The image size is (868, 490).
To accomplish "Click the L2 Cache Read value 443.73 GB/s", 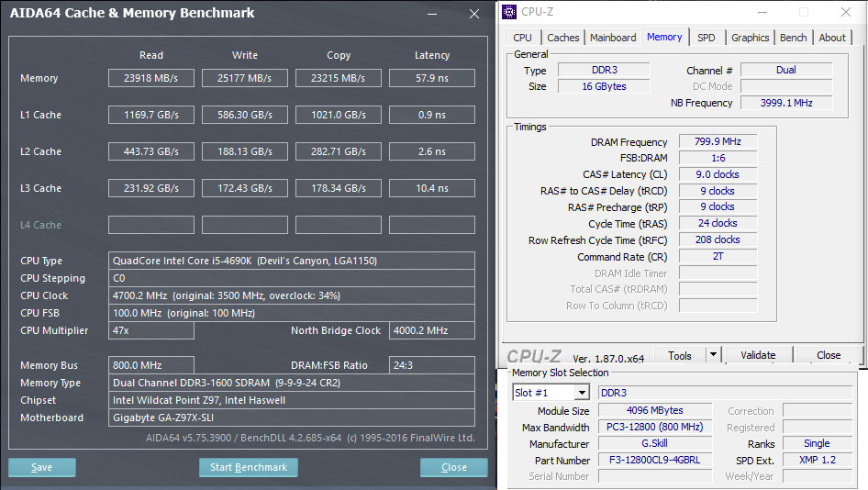I will click(151, 151).
